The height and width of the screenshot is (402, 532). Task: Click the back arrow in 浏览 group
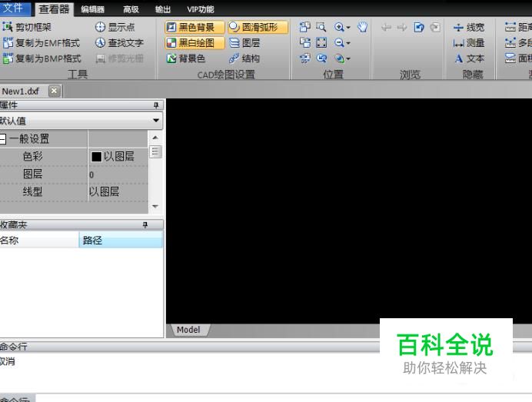[386, 27]
